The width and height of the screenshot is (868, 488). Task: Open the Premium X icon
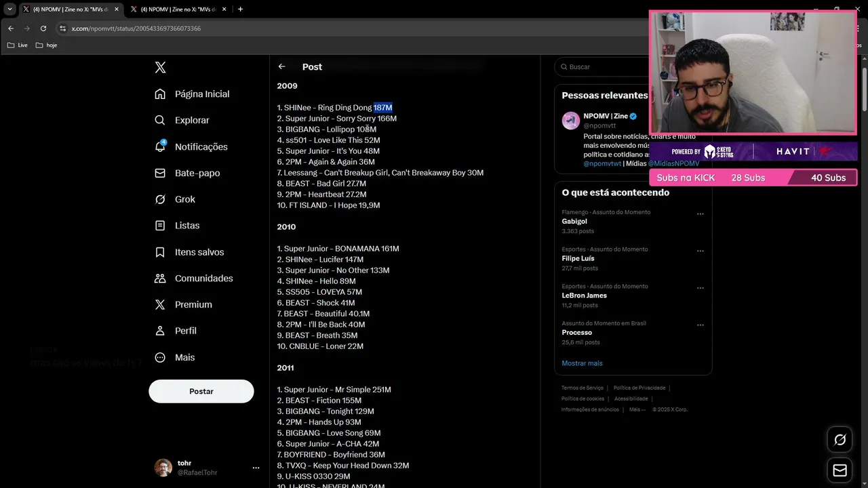160,304
